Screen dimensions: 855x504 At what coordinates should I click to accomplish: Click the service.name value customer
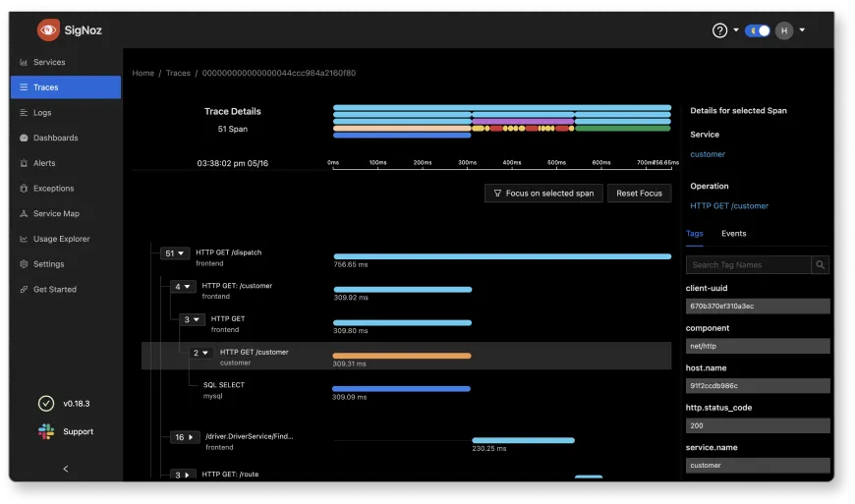pyautogui.click(x=758, y=466)
